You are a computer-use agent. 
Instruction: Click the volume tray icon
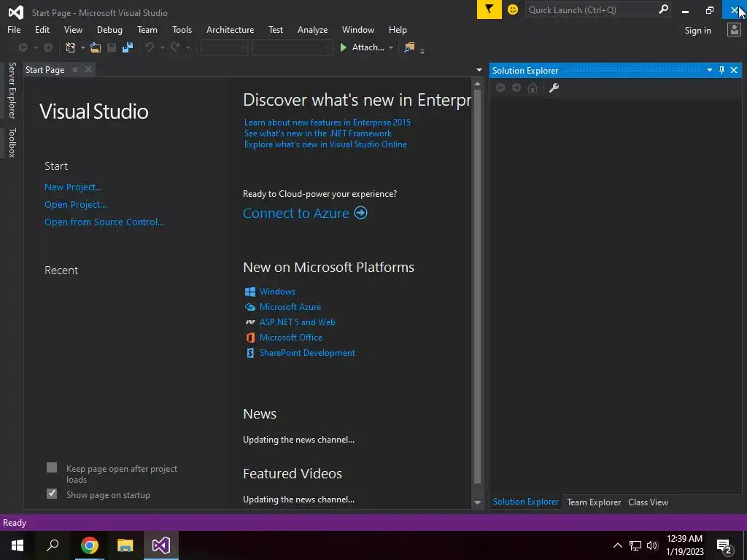coord(652,545)
